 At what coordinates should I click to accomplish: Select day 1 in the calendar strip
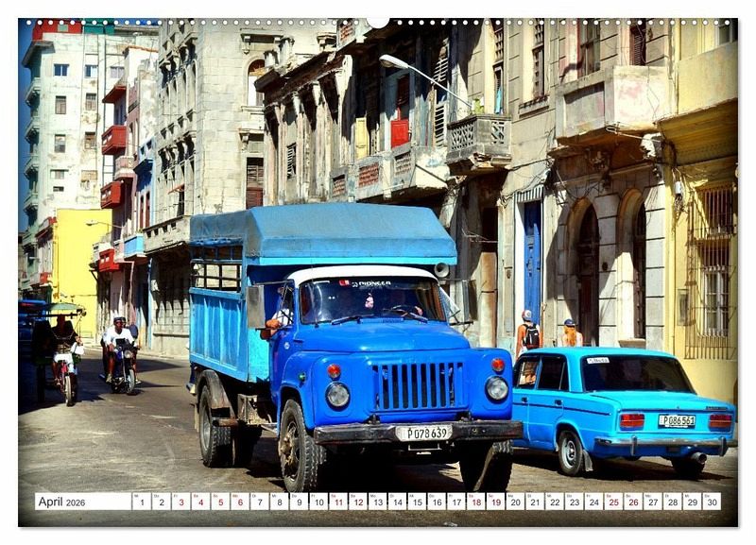tap(141, 502)
